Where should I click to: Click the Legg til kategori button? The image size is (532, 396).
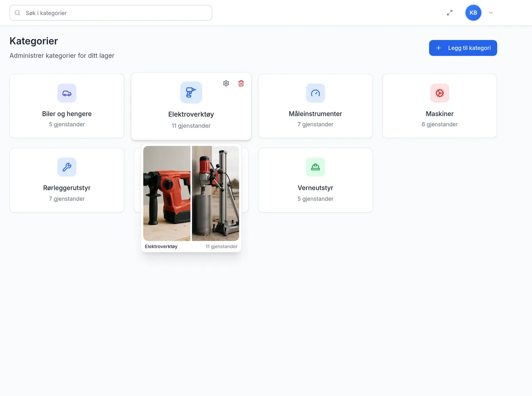463,48
